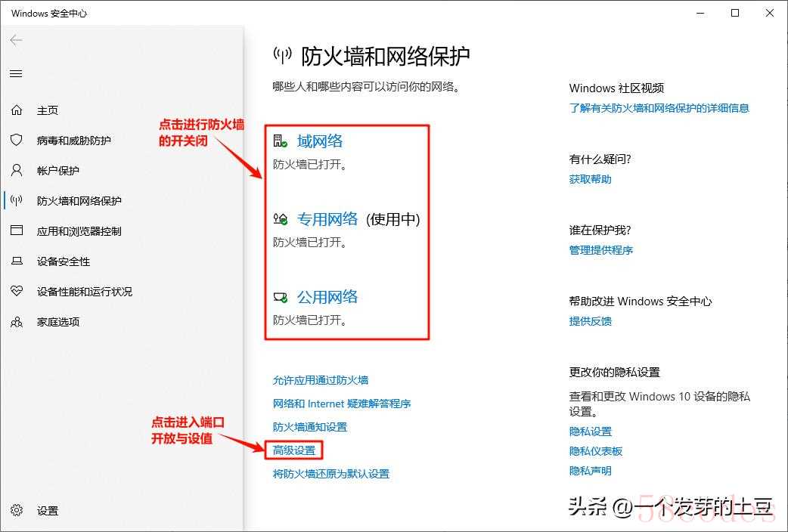The height and width of the screenshot is (532, 788).
Task: Open 设备性能和运行状况 page
Action: [85, 292]
